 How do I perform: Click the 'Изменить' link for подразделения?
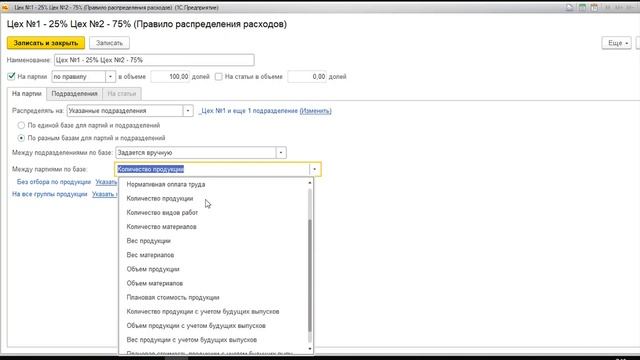click(316, 111)
